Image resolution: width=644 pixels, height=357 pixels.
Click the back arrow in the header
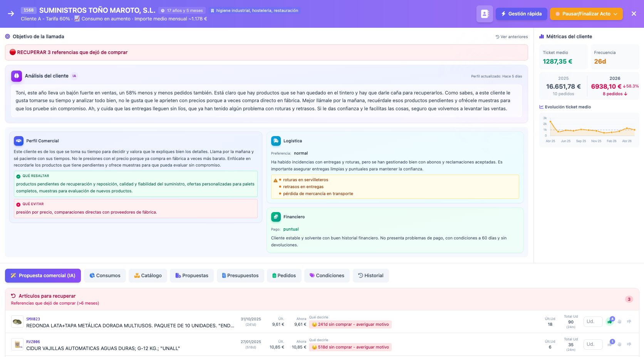coord(11,13)
